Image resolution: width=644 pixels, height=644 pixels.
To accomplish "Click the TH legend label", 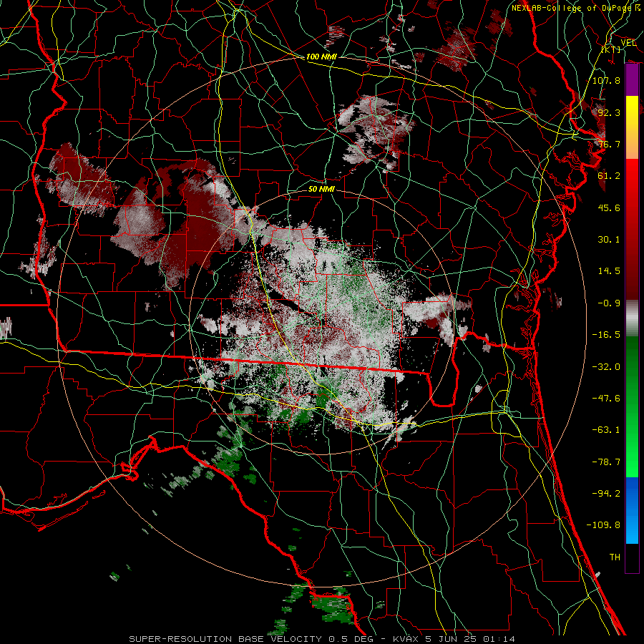I will tap(615, 557).
